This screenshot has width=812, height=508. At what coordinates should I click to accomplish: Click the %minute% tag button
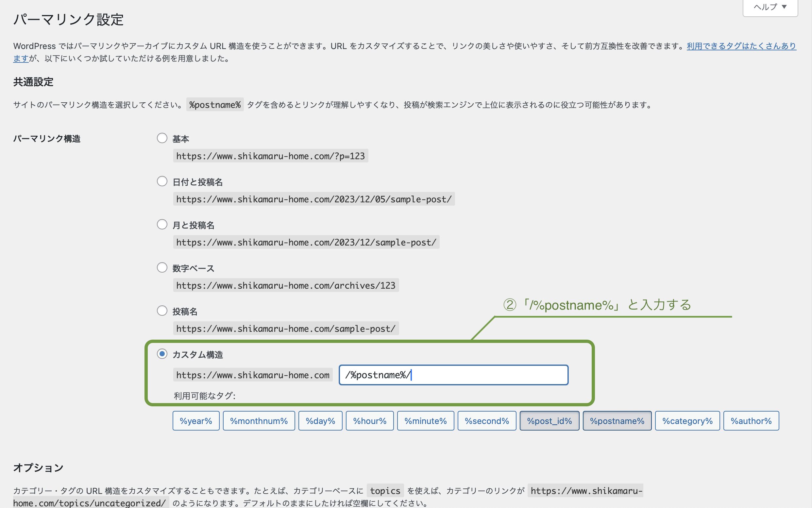[425, 421]
